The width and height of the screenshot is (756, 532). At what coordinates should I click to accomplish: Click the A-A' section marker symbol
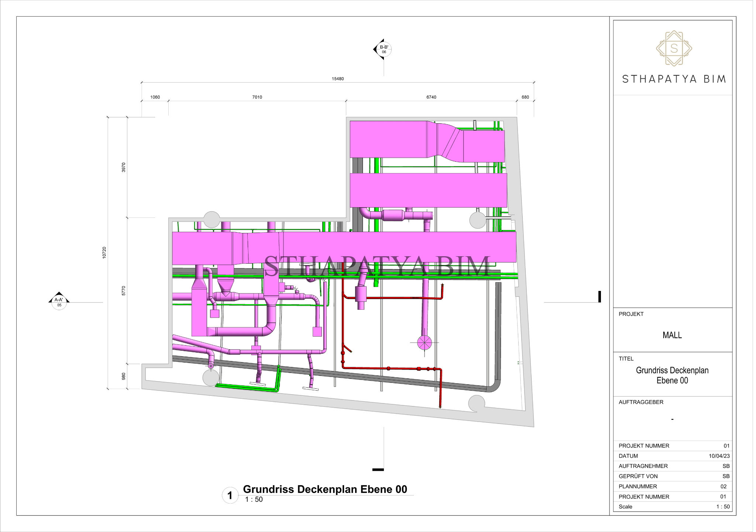pos(59,302)
